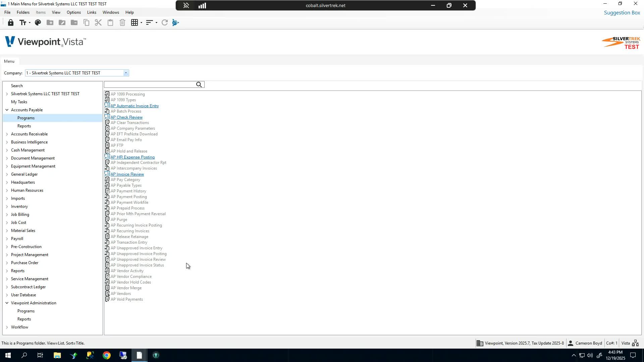Open the Company dropdown
The image size is (644, 362).
click(x=126, y=73)
